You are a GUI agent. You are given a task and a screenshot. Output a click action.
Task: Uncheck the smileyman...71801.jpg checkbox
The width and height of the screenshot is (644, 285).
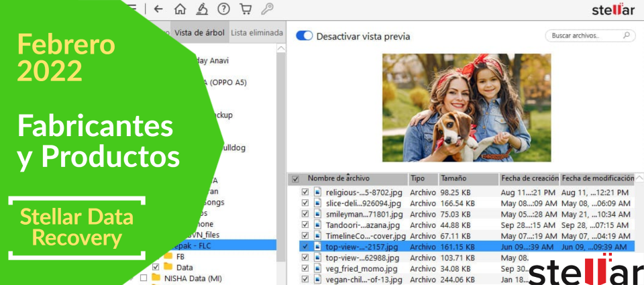(305, 214)
